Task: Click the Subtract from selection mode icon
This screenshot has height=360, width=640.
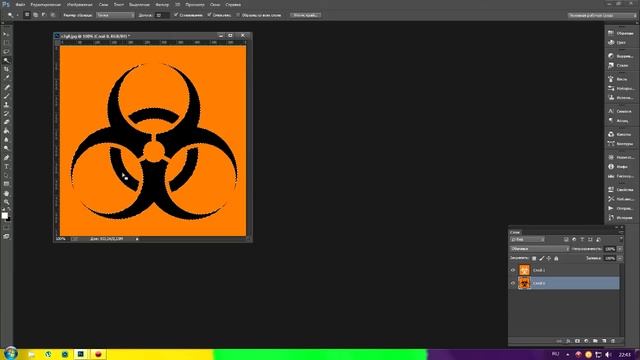Action: point(44,15)
